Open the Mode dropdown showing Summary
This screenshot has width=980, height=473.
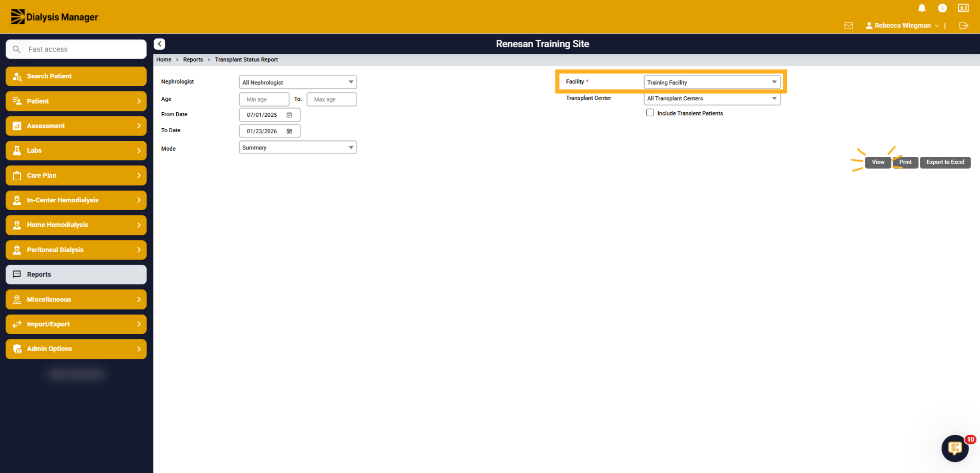point(298,147)
